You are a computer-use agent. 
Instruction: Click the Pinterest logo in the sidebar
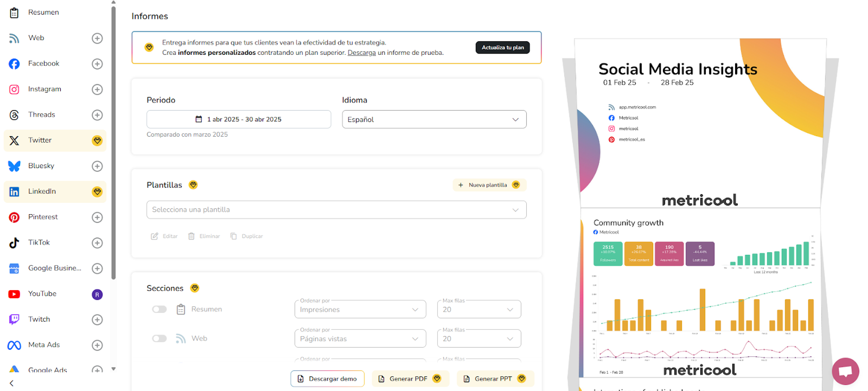pyautogui.click(x=14, y=217)
